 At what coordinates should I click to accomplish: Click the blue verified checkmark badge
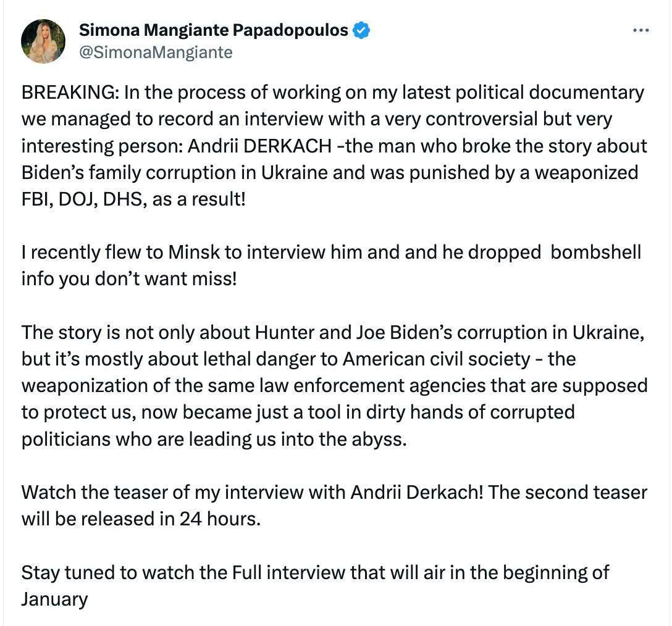click(x=361, y=30)
